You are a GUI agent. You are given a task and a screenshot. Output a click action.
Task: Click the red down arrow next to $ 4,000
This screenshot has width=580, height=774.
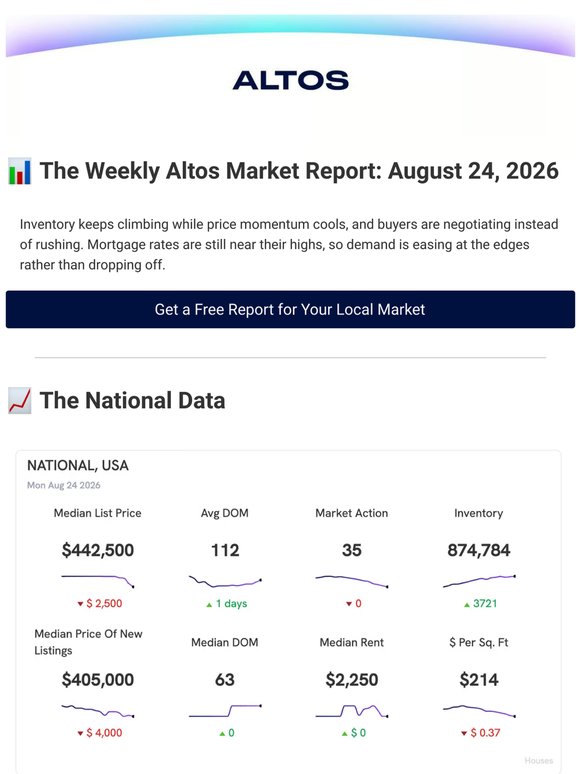click(x=80, y=734)
